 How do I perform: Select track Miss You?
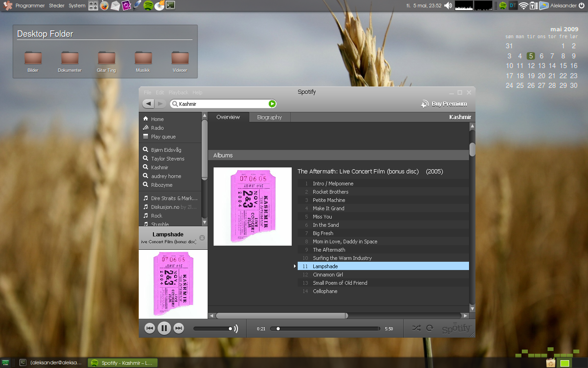pyautogui.click(x=383, y=217)
